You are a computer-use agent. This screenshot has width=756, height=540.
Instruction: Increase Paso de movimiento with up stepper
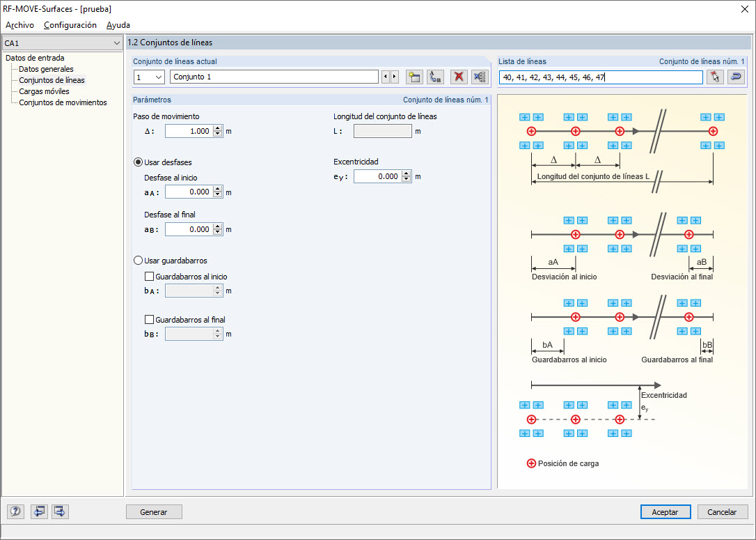216,128
